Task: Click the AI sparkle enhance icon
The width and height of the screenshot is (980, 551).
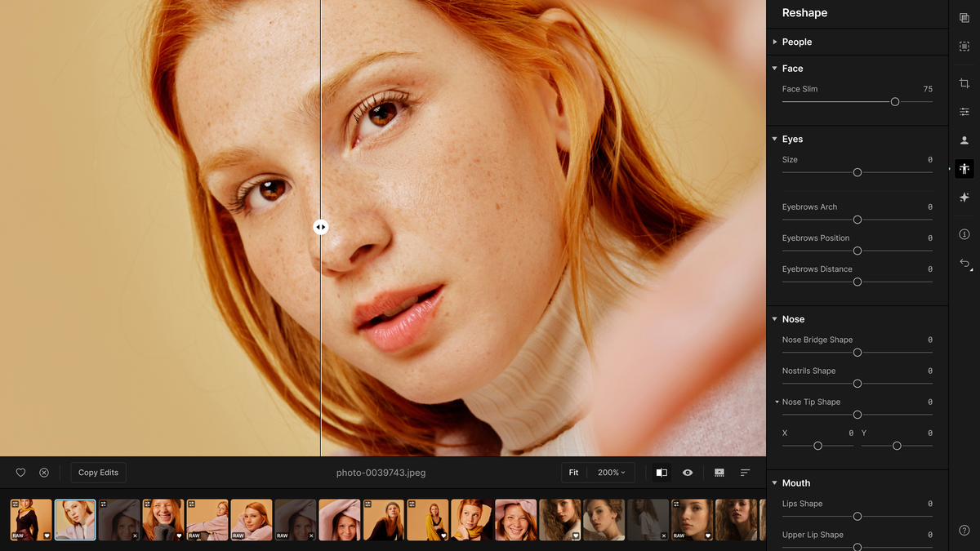Action: click(x=964, y=198)
